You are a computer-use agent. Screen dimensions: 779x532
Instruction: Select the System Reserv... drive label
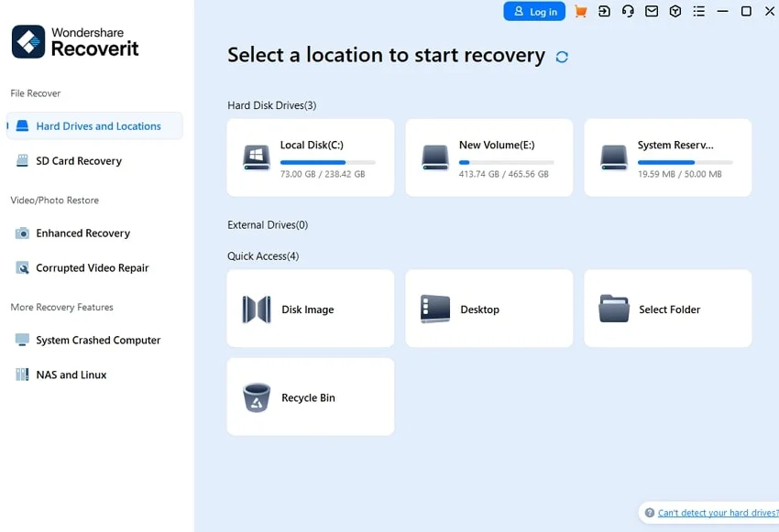pos(675,145)
